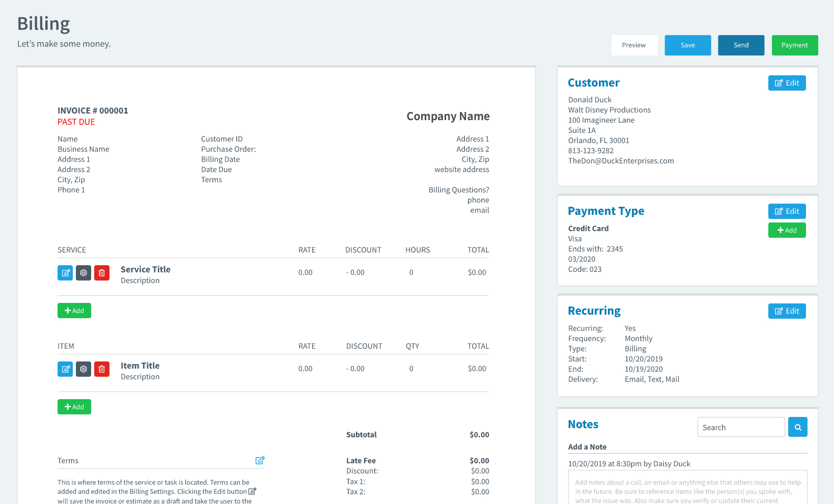Screen dimensions: 834x504
Task: Edit the invoice Terms section
Action: coord(260,460)
